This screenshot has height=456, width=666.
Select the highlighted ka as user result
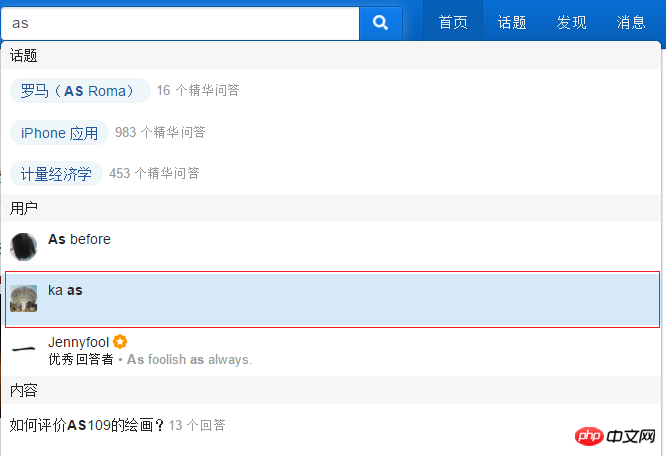click(333, 299)
